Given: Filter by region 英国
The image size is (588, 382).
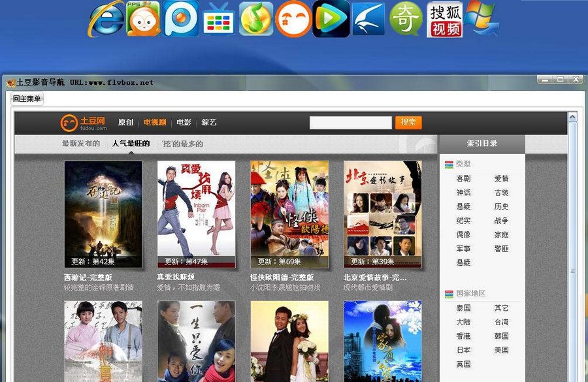Looking at the screenshot, I should (463, 364).
